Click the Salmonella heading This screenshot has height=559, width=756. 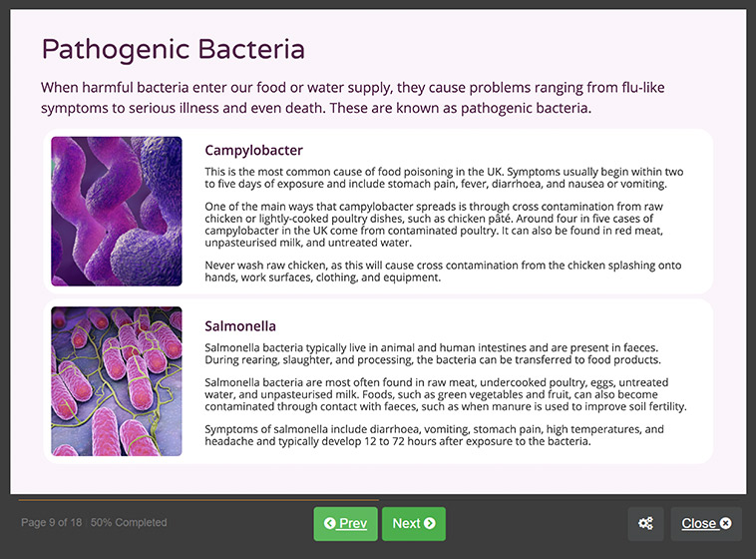pyautogui.click(x=240, y=326)
